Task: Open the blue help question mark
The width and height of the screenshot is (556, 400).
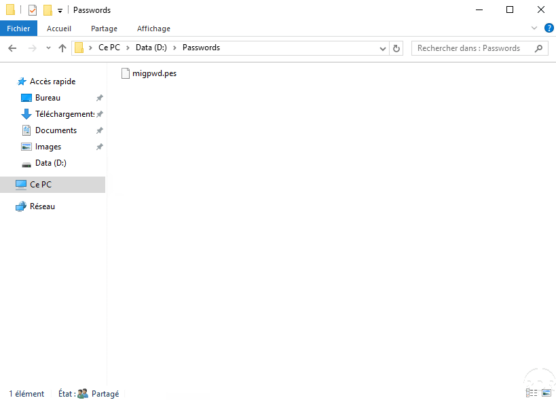Action: [x=549, y=28]
